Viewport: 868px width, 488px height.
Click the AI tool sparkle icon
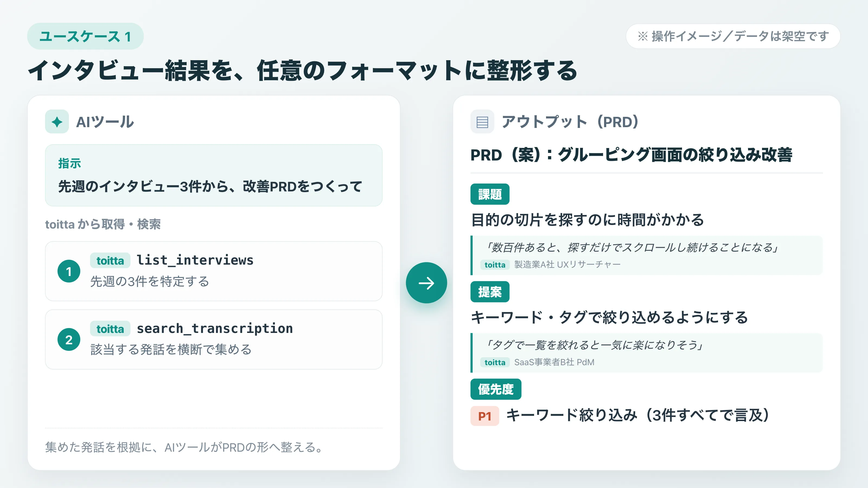pos(57,121)
